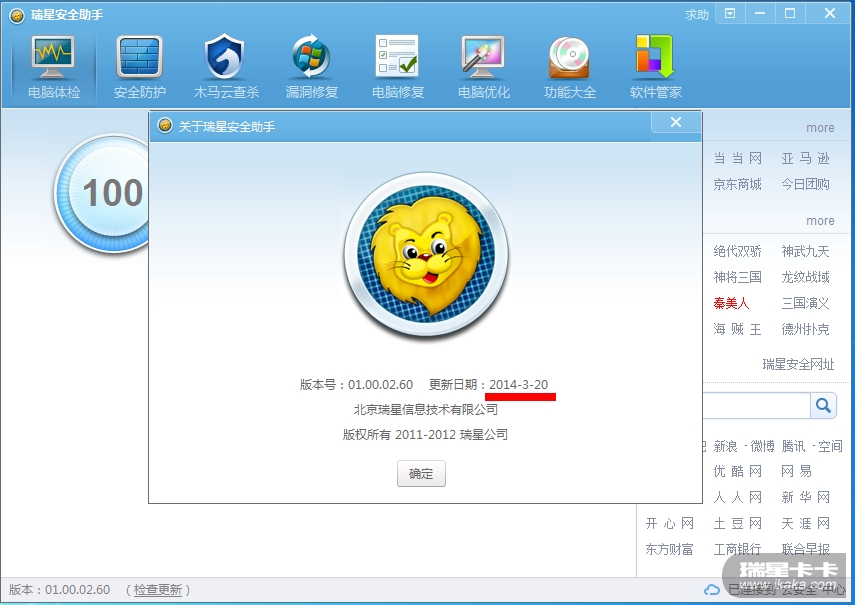Click the more link above 绝代双骄
Image resolution: width=855 pixels, height=605 pixels.
coord(820,221)
